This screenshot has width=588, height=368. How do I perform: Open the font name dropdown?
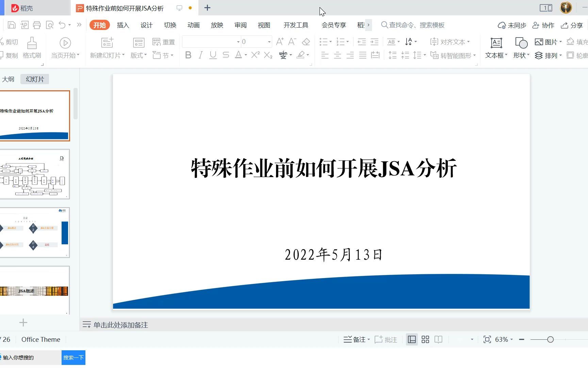(238, 42)
